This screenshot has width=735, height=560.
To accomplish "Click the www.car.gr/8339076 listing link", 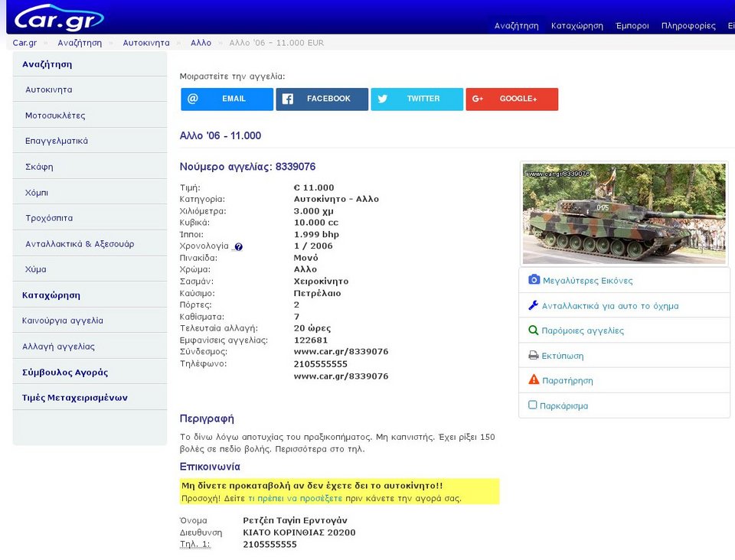I will [342, 352].
